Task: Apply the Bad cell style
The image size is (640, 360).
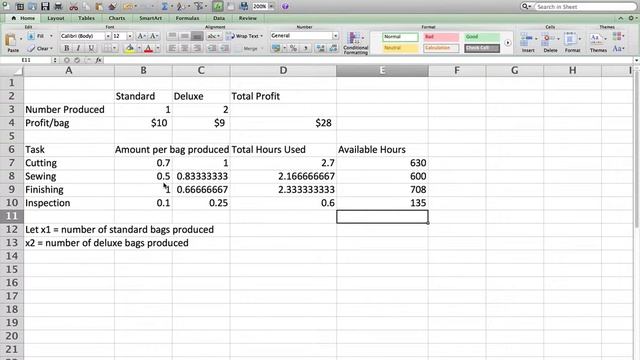Action: pos(441,37)
